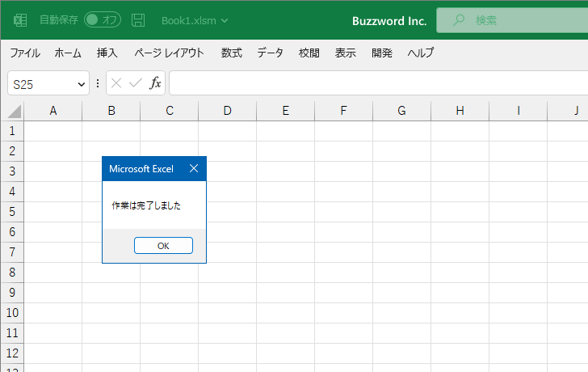Select column F header
This screenshot has height=372, width=588.
pyautogui.click(x=343, y=111)
